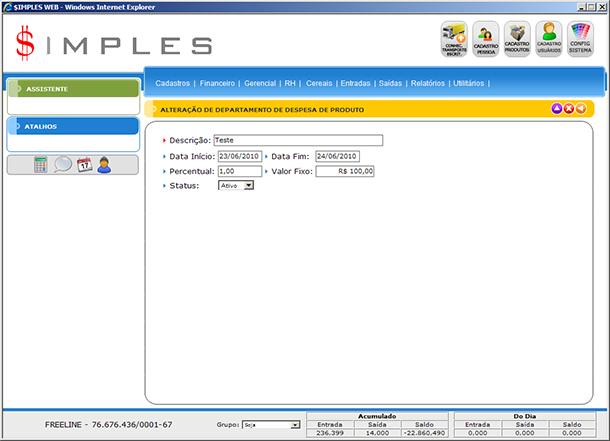Click the purple up-arrow button
This screenshot has height=441, width=610.
[x=557, y=108]
